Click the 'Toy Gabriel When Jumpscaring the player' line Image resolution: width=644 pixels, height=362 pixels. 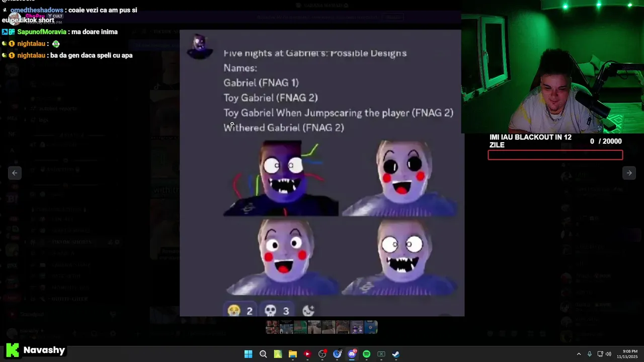point(338,113)
